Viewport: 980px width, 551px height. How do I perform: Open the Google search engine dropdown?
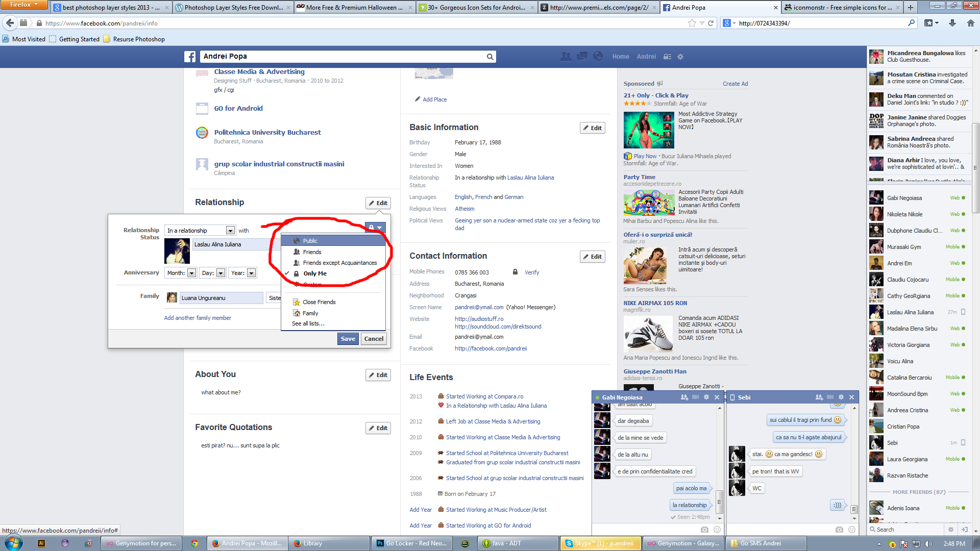(x=729, y=23)
